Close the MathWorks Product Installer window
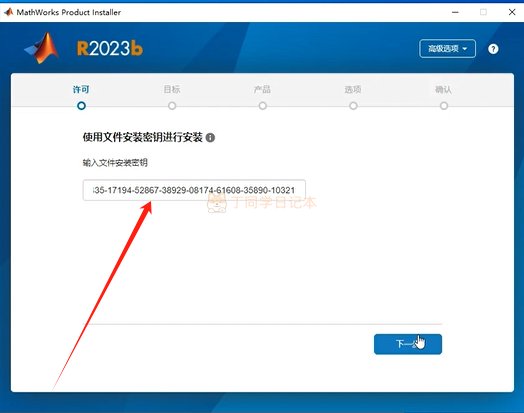Screen dimensions: 524x413 point(512,12)
